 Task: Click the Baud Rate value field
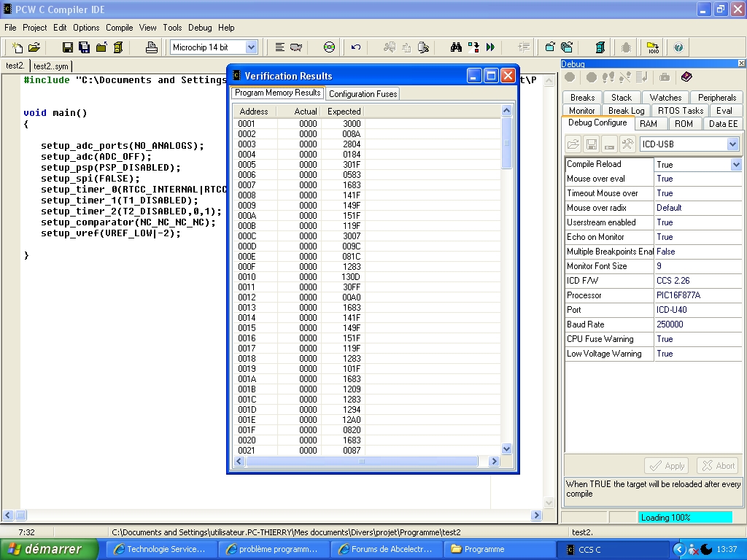pos(697,324)
